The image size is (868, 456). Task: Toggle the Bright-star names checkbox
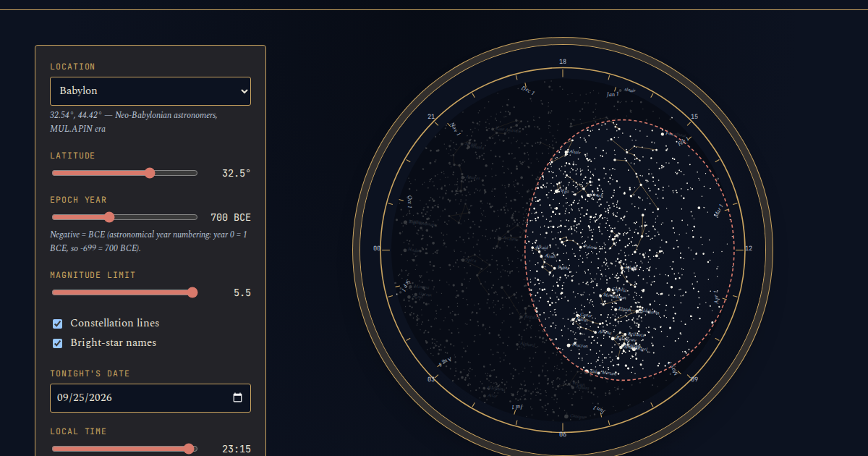pyautogui.click(x=58, y=343)
